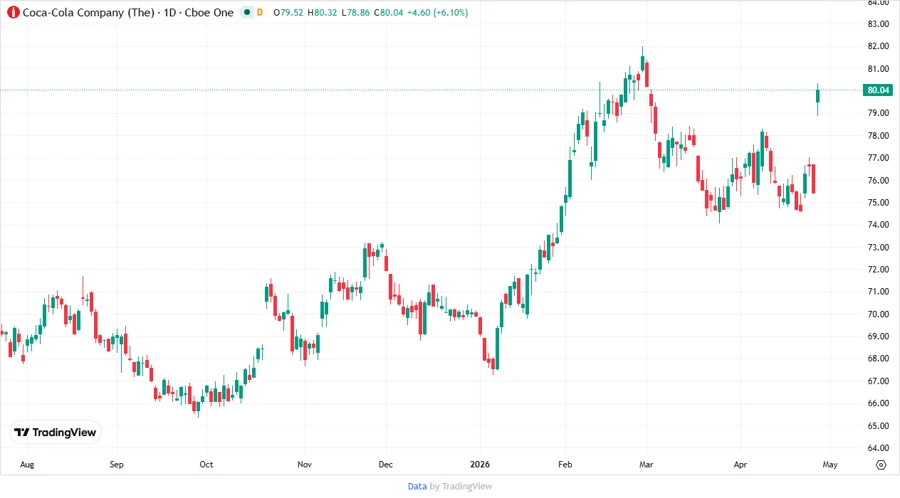Click the 75.00 price axis label

pos(878,203)
